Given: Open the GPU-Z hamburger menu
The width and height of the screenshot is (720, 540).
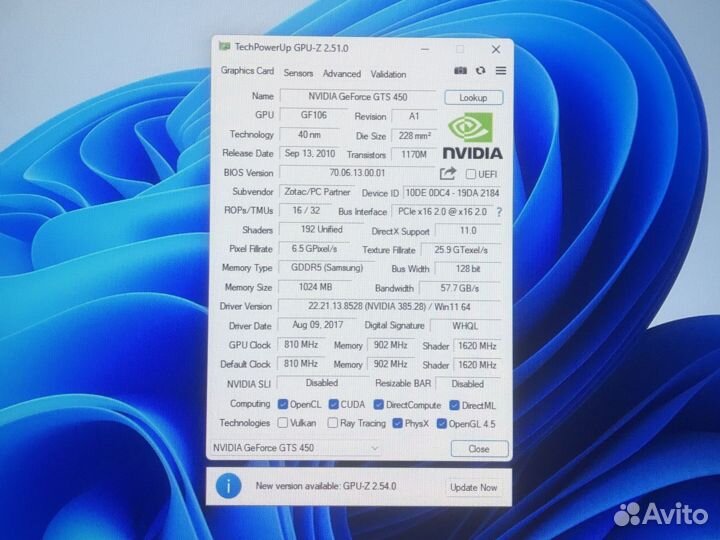Looking at the screenshot, I should pos(501,71).
